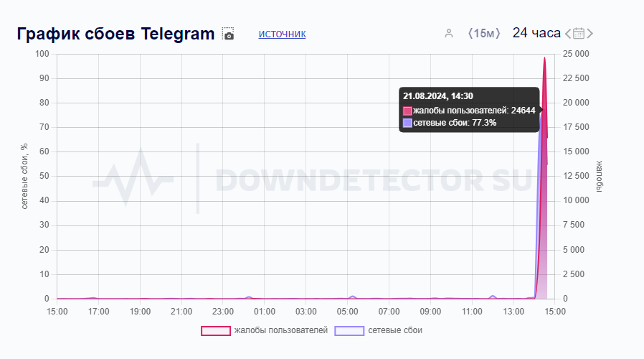644x359 pixels.
Task: Click the user person icon
Action: pos(449,33)
